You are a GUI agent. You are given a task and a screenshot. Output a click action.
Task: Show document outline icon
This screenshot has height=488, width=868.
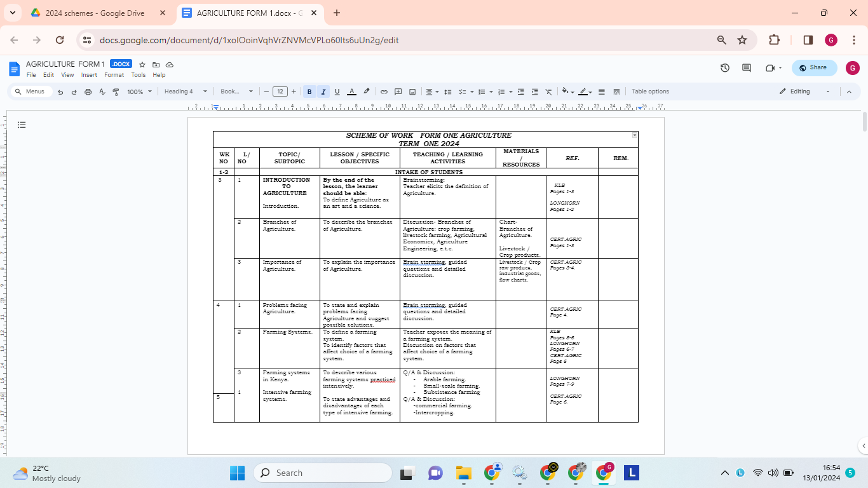[22, 125]
